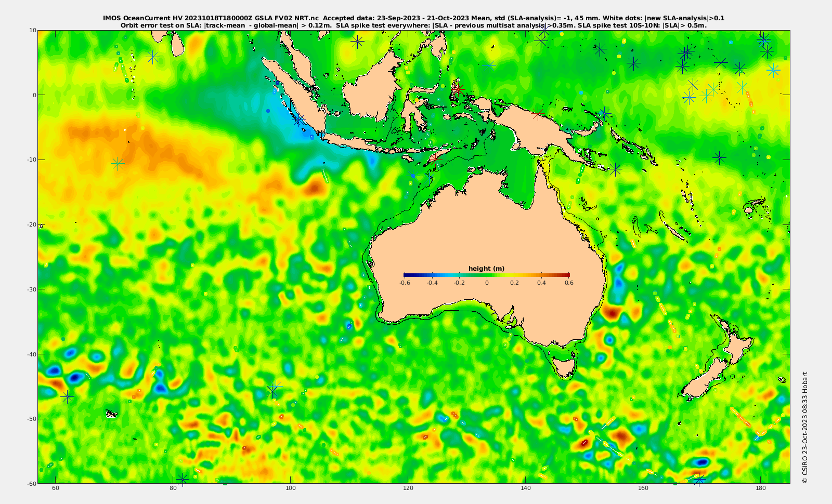This screenshot has width=832, height=504.
Task: Pick the blue asterisk at 81E on the bottom edge
Action: pyautogui.click(x=182, y=479)
